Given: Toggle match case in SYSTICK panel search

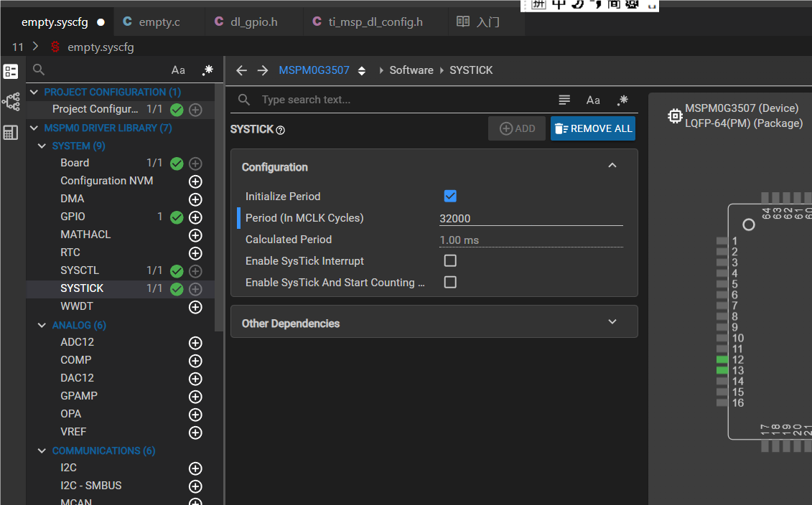Looking at the screenshot, I should [593, 100].
